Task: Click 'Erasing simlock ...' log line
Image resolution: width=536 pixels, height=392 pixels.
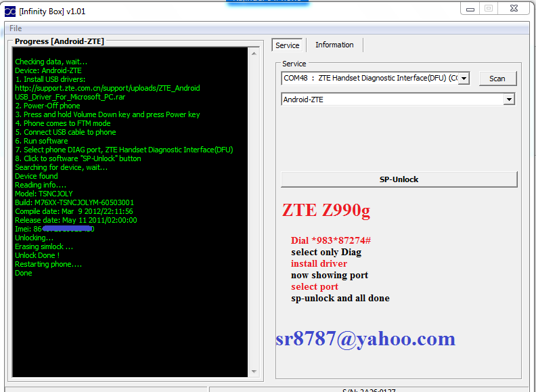Action: pos(44,246)
